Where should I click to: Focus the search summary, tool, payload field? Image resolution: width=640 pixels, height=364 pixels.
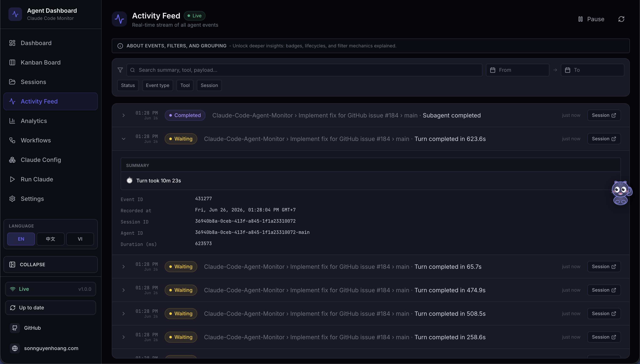(305, 70)
